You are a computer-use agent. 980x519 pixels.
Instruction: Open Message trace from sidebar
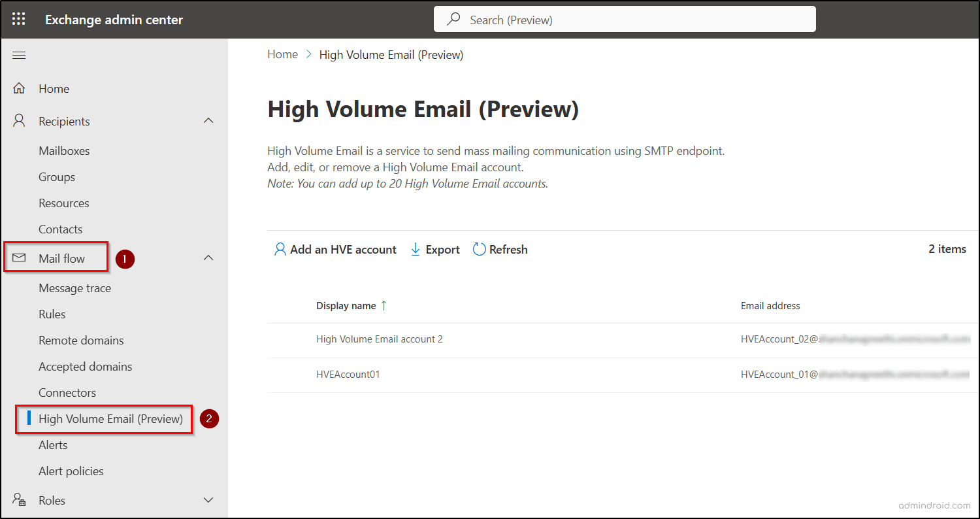(74, 288)
